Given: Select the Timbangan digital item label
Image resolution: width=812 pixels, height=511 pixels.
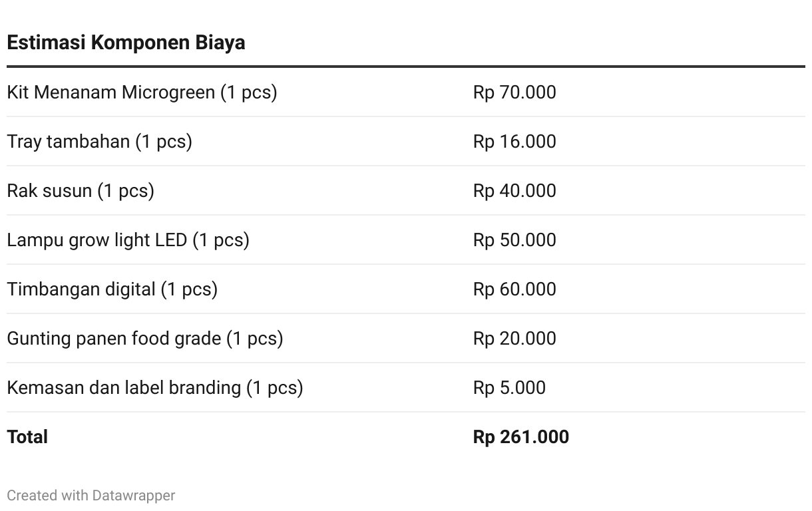Looking at the screenshot, I should point(112,289).
